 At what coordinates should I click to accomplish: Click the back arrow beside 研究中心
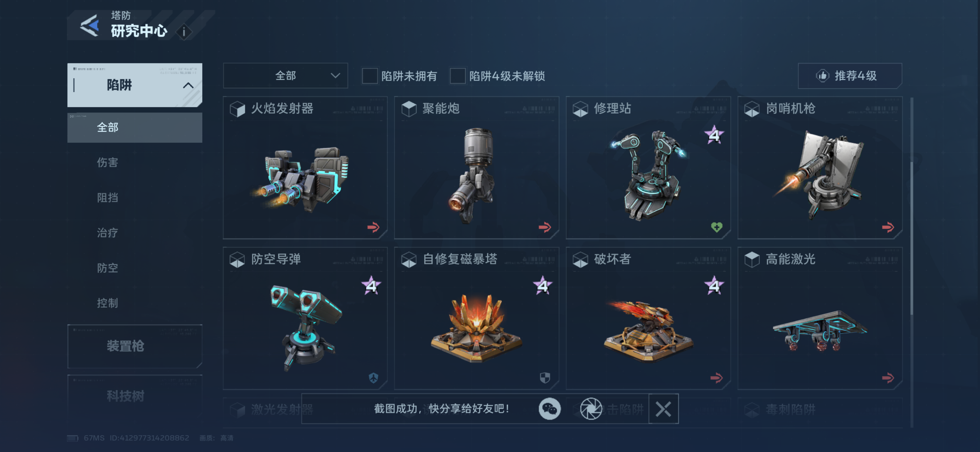tap(90, 26)
